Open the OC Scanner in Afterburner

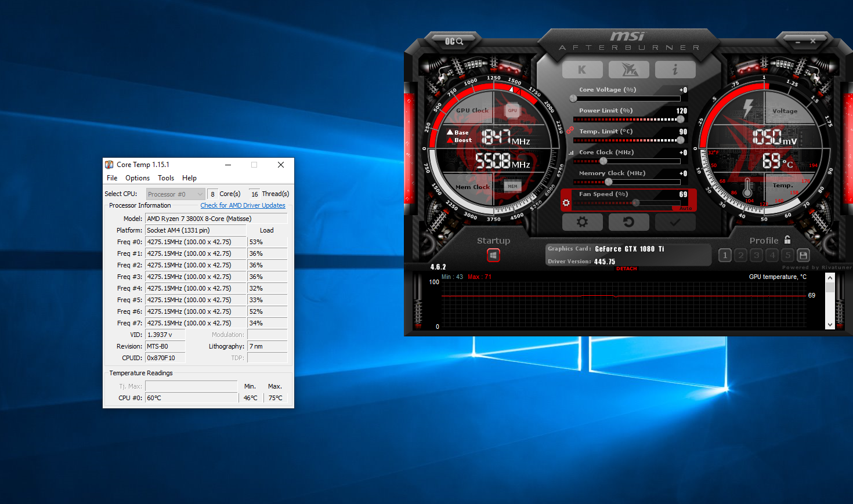pyautogui.click(x=454, y=41)
